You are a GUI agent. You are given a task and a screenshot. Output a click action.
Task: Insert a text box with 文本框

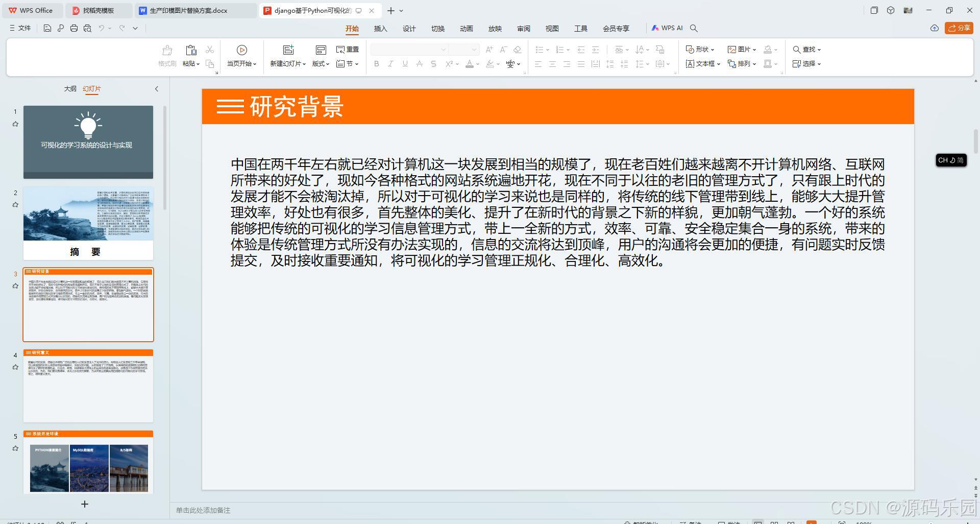tap(701, 63)
